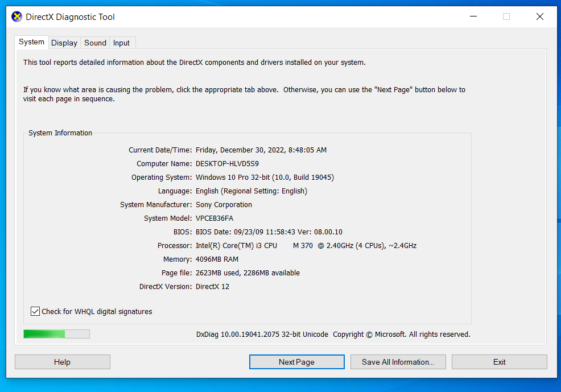Click the page file usage value
The height and width of the screenshot is (392, 561).
point(247,273)
